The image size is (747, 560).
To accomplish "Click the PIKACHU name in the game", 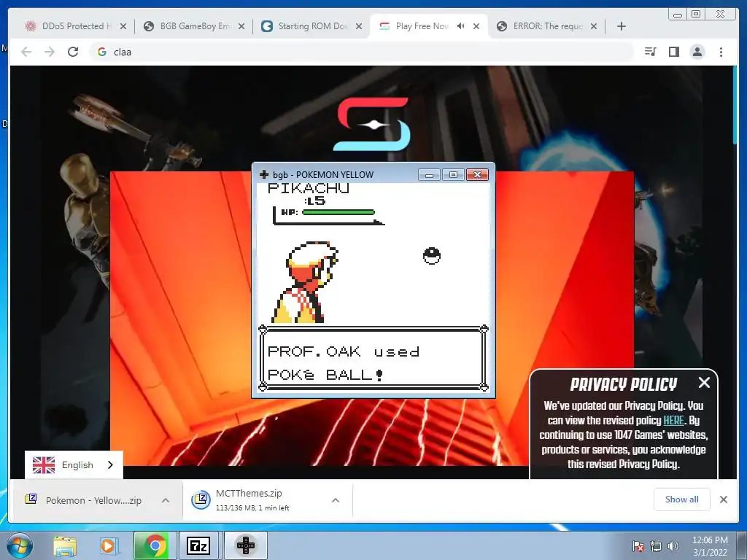I will point(309,189).
